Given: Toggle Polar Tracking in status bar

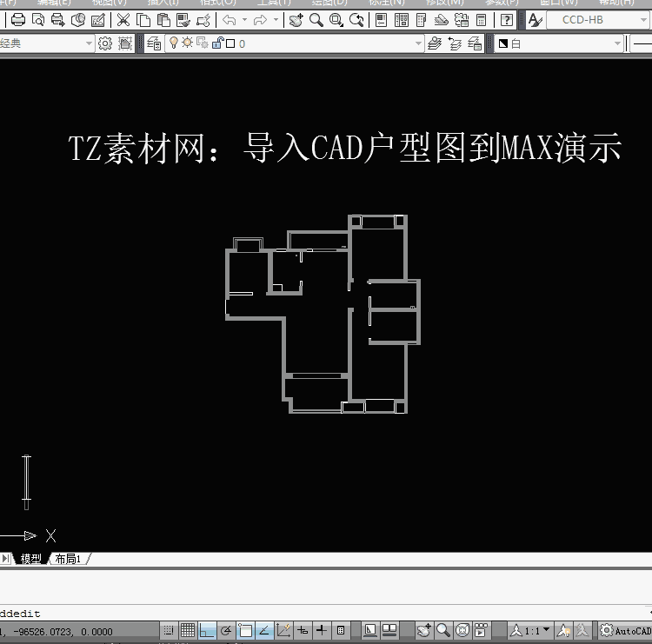Looking at the screenshot, I should coord(226,631).
